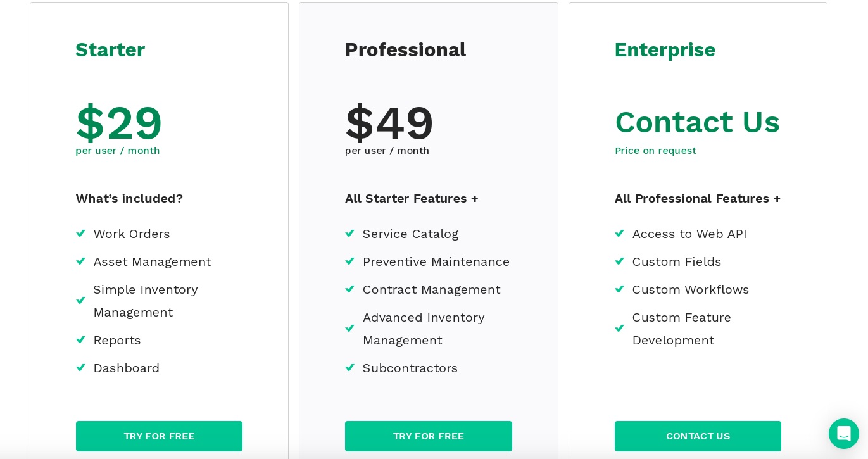Click the checkmark next to Service Catalog
Viewport: 868px width, 459px height.
pos(350,234)
